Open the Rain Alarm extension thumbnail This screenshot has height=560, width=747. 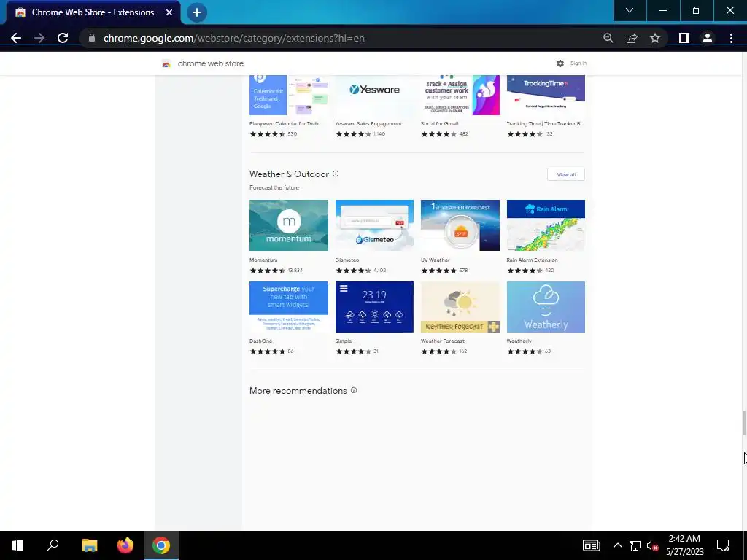tap(546, 225)
